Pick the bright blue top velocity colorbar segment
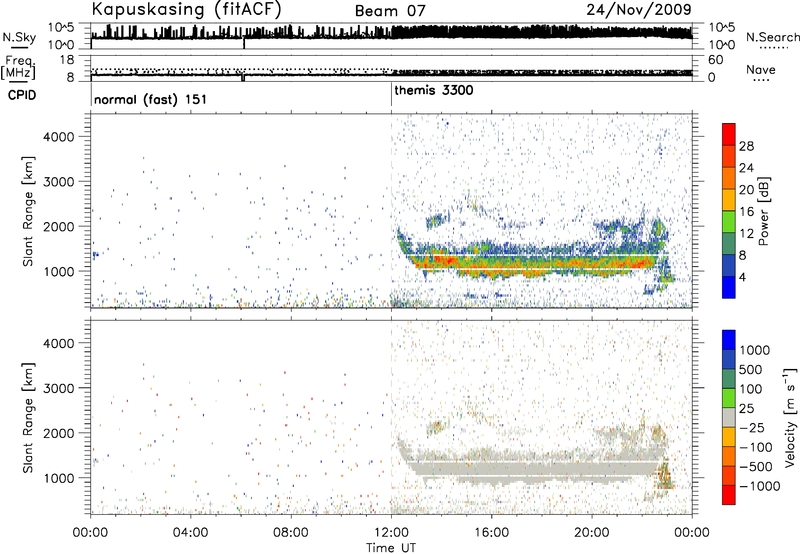Image resolution: width=800 pixels, height=554 pixels. [729, 340]
